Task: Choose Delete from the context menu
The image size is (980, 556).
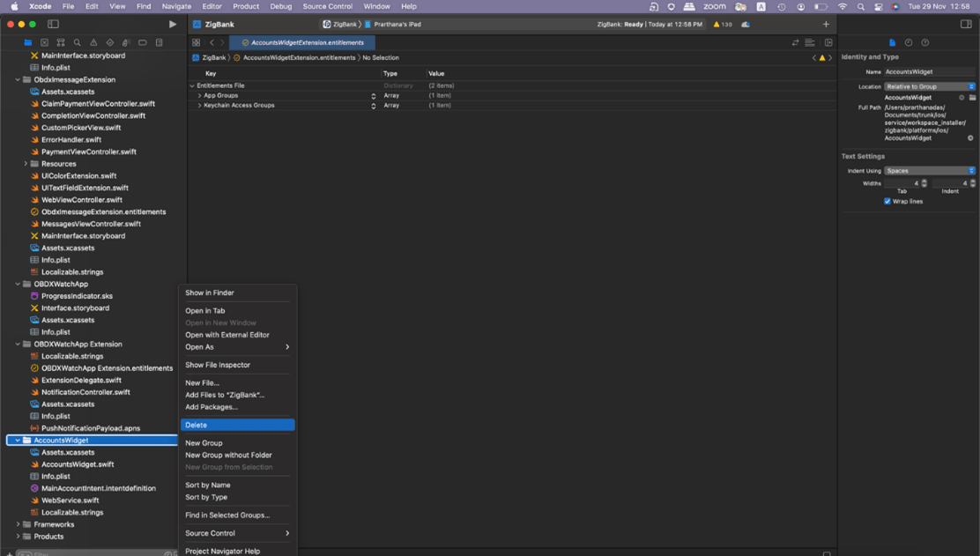Action: coord(237,425)
